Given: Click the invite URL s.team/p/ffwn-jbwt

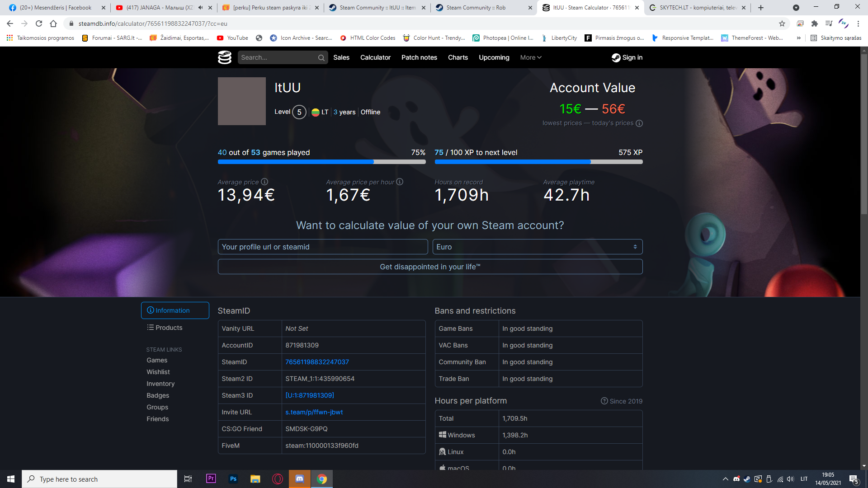Looking at the screenshot, I should pyautogui.click(x=314, y=412).
